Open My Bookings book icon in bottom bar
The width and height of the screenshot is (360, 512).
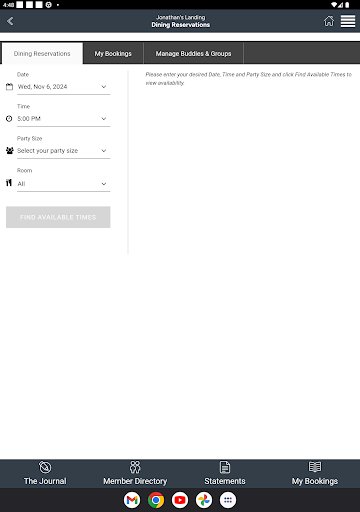coord(315,467)
